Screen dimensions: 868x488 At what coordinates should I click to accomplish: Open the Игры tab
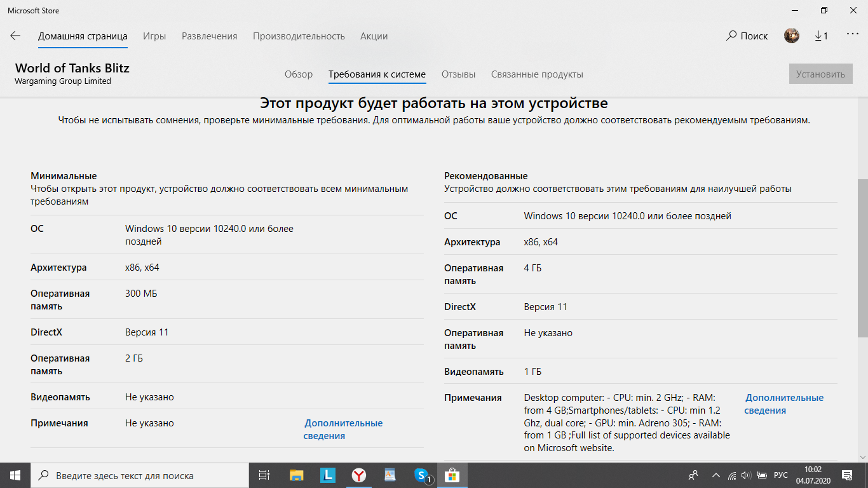pyautogui.click(x=154, y=36)
